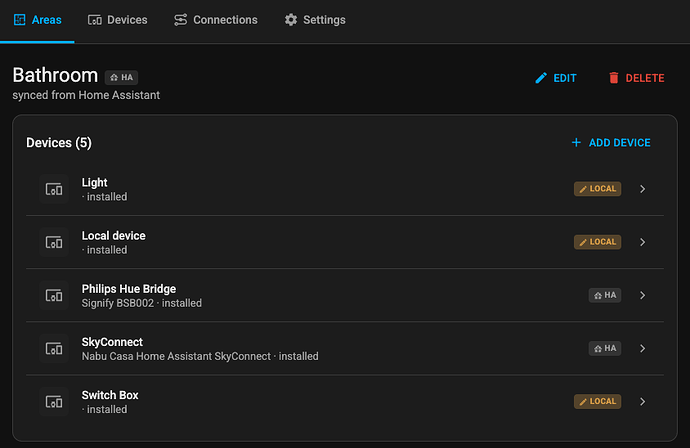This screenshot has height=448, width=690.
Task: Expand the Philips Hue Bridge chevron
Action: 642,295
